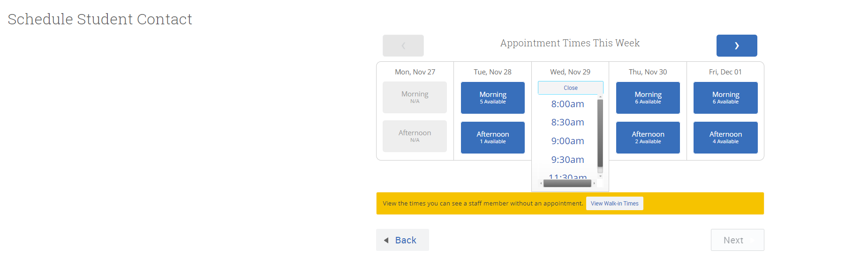Expand Tuesday Morning 5 Available slots
This screenshot has height=264, width=868.
[492, 97]
